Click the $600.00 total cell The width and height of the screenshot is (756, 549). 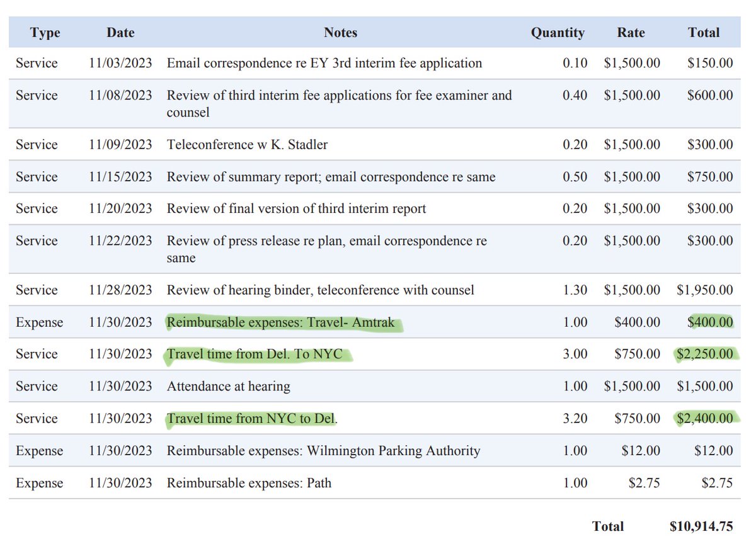click(710, 95)
